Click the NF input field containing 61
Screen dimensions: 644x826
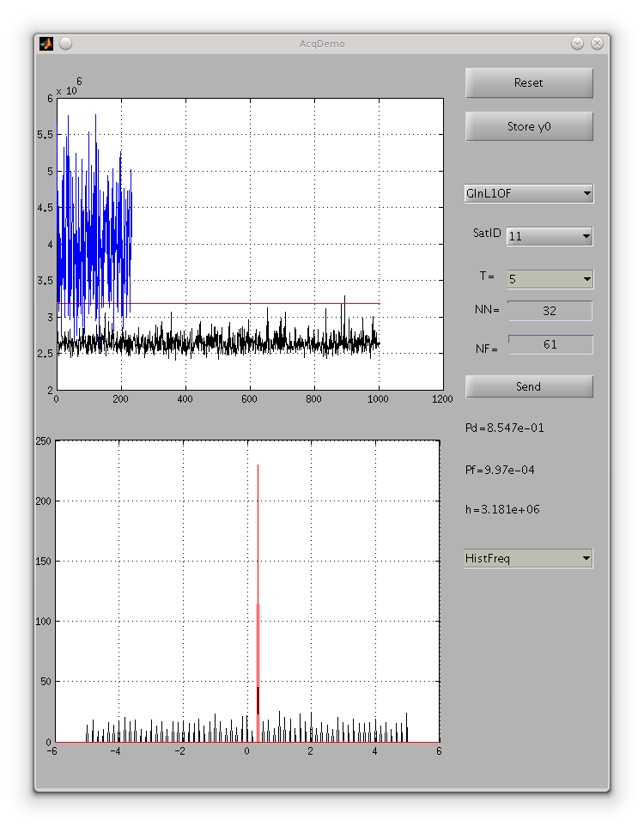(x=550, y=344)
